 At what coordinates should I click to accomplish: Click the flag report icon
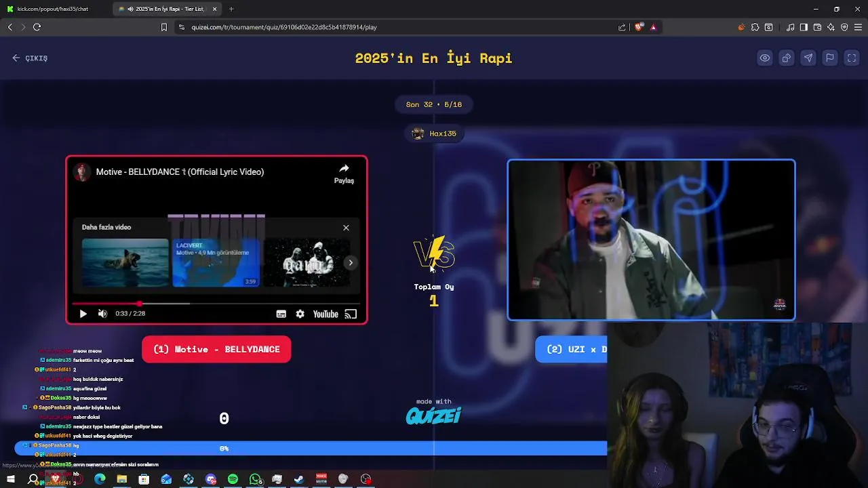click(x=830, y=58)
